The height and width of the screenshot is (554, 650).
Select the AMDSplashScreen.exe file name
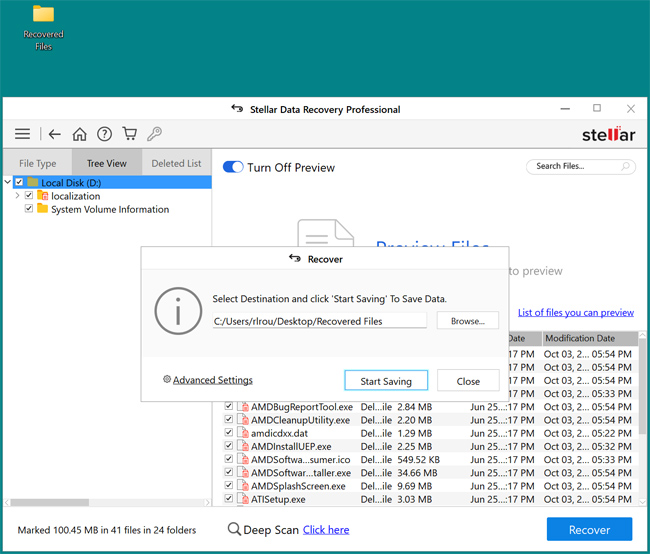tap(298, 486)
